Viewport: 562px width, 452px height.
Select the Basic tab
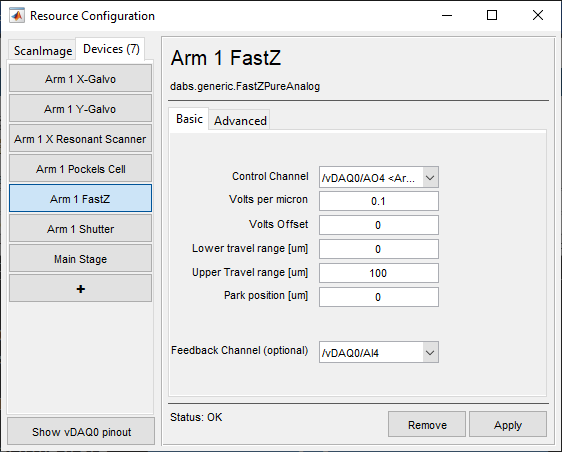(x=189, y=119)
